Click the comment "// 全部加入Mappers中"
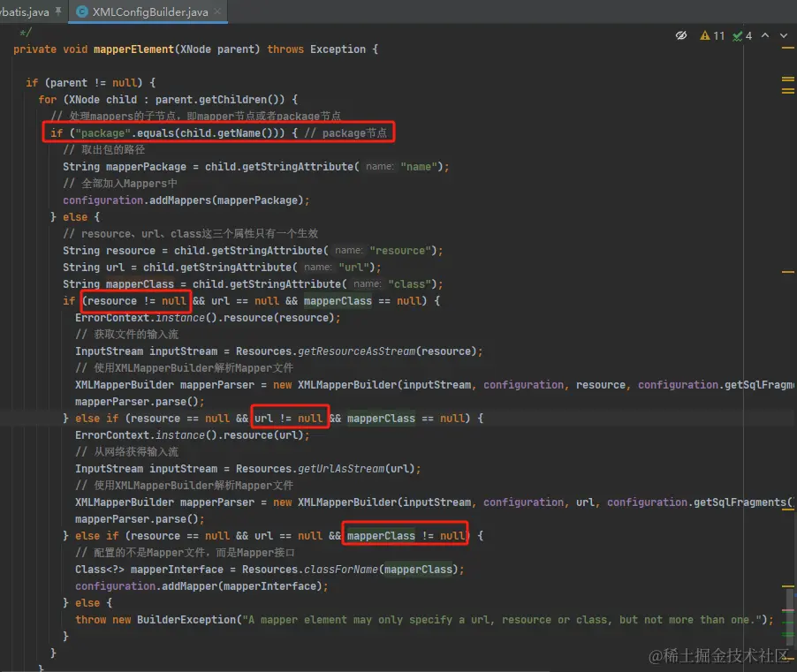Image resolution: width=797 pixels, height=672 pixels. (x=120, y=184)
